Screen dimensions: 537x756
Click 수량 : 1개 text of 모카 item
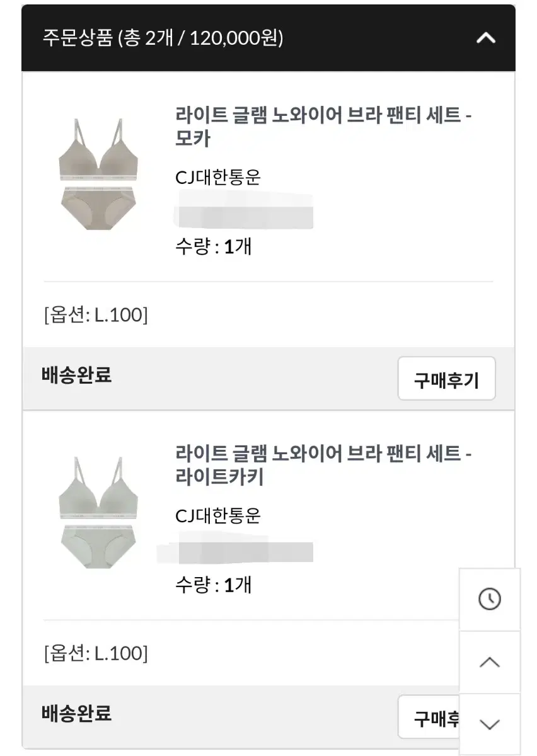(x=213, y=246)
